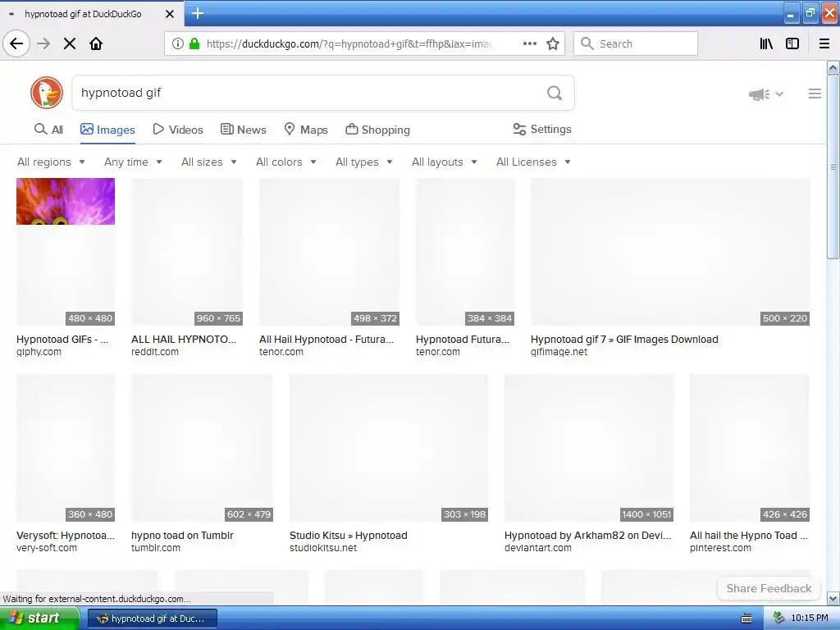The height and width of the screenshot is (630, 840).
Task: Stop page loading with the X button
Action: click(70, 43)
